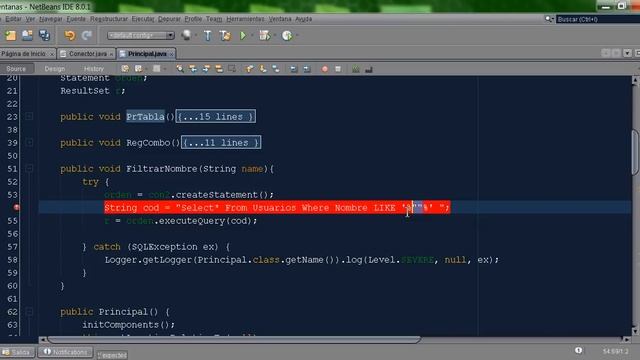Click the notifications icon in status bar right
The image size is (640, 360).
click(x=578, y=350)
